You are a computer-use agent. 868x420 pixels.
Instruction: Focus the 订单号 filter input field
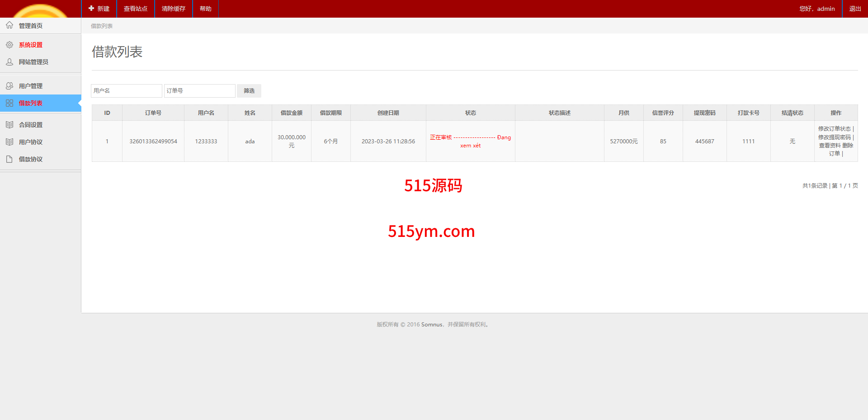(199, 91)
